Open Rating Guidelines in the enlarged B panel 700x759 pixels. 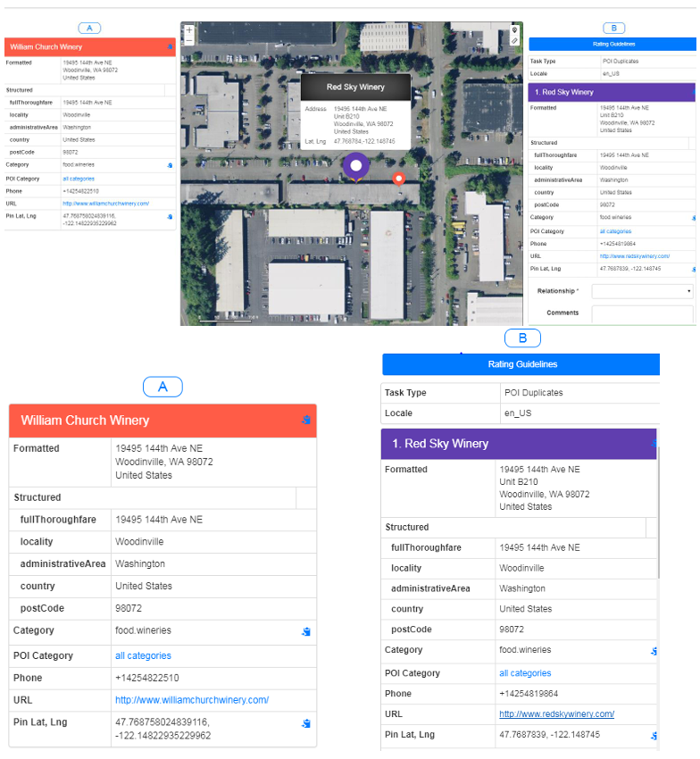click(x=521, y=364)
